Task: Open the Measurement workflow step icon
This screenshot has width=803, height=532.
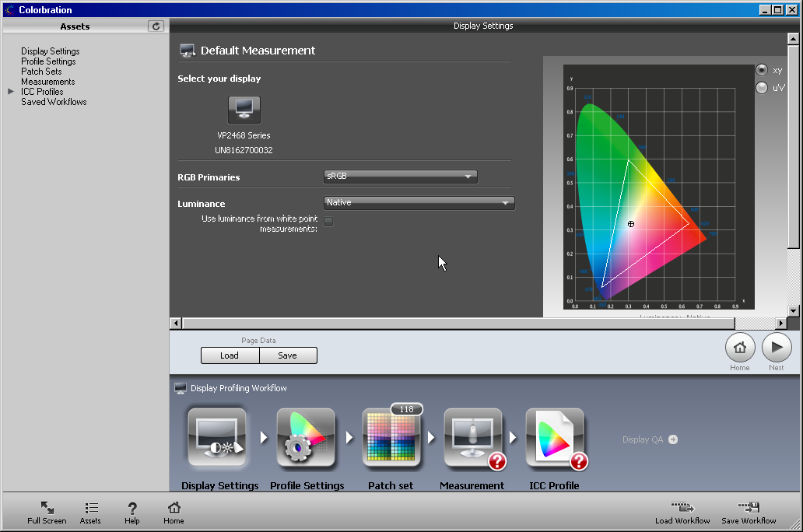Action: click(x=473, y=438)
